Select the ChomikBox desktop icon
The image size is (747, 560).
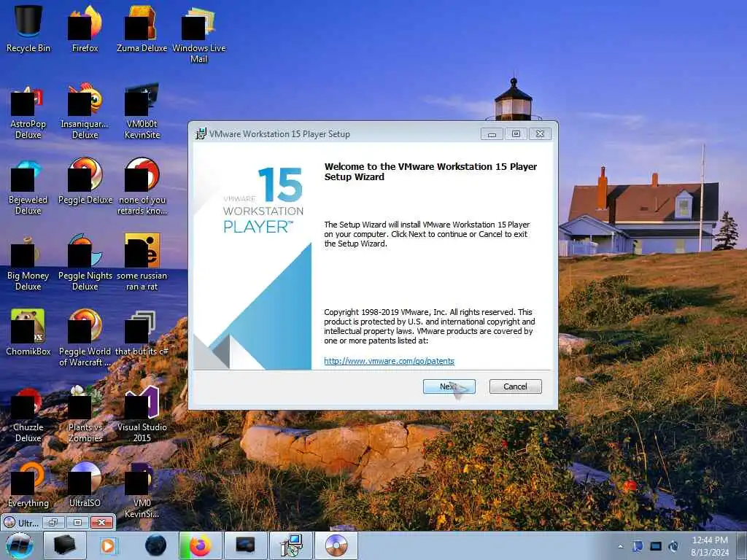[x=28, y=332]
